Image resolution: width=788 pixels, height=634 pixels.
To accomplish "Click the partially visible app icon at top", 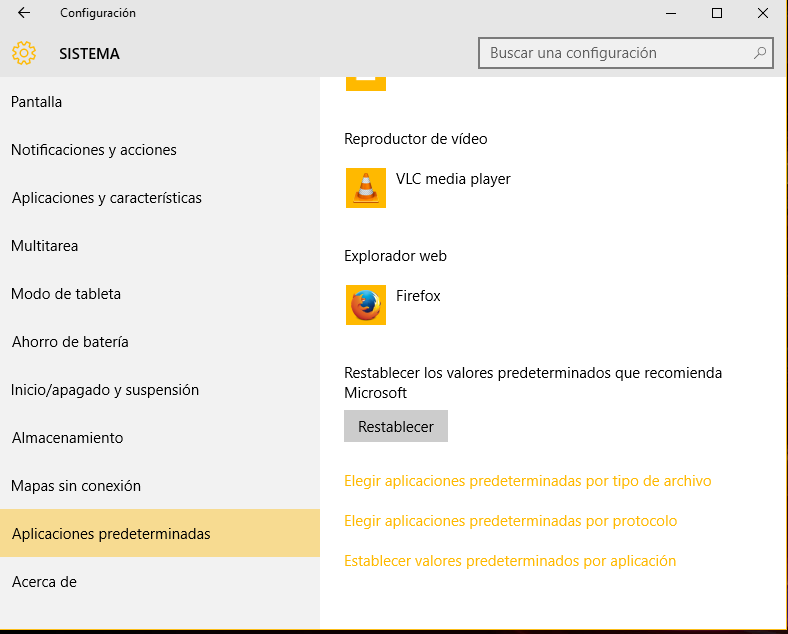I will pyautogui.click(x=366, y=84).
